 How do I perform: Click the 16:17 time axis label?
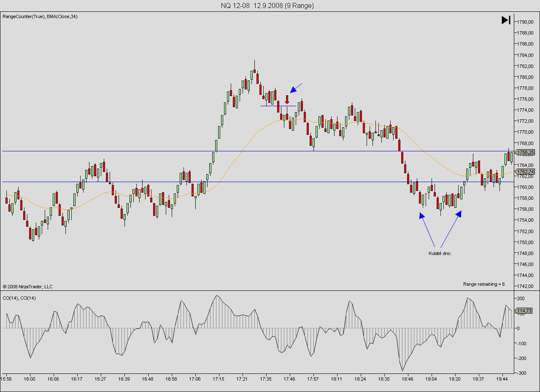pyautogui.click(x=76, y=379)
